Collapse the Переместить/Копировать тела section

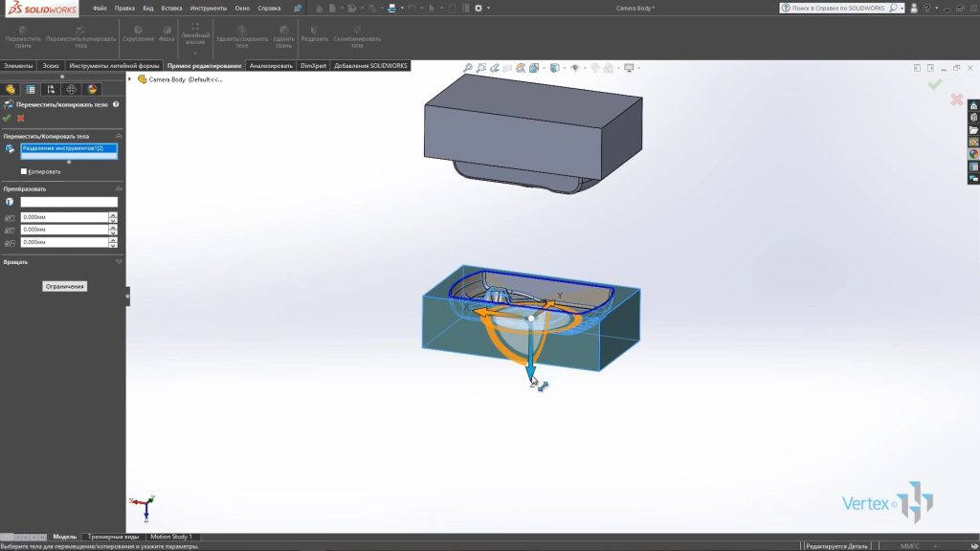[x=119, y=136]
